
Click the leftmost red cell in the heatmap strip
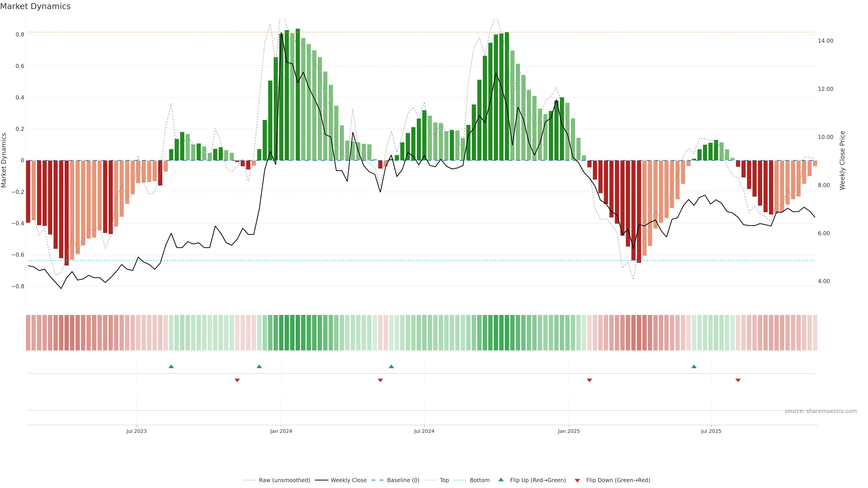coord(28,333)
